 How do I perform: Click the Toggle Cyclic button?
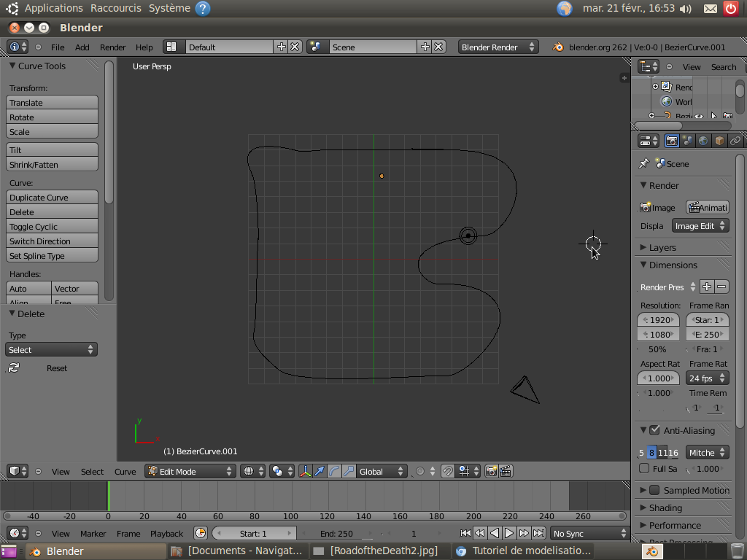(x=52, y=227)
